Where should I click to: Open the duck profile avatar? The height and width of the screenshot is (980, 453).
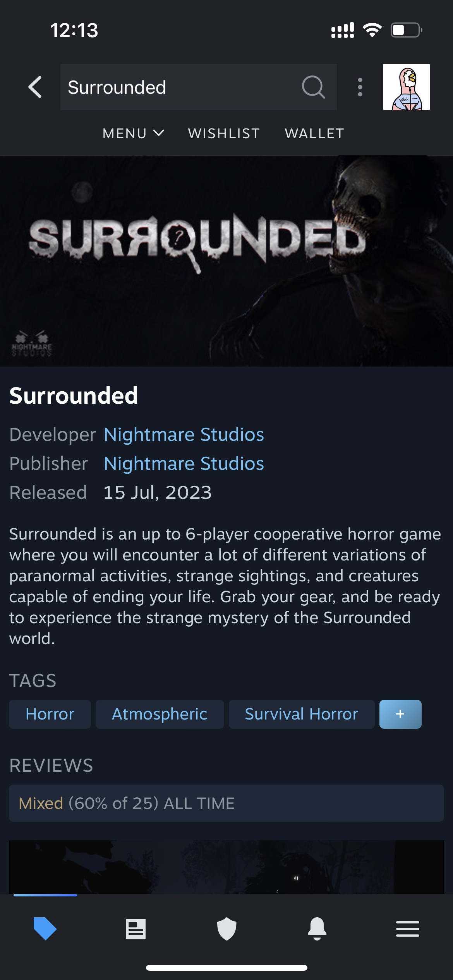[406, 87]
